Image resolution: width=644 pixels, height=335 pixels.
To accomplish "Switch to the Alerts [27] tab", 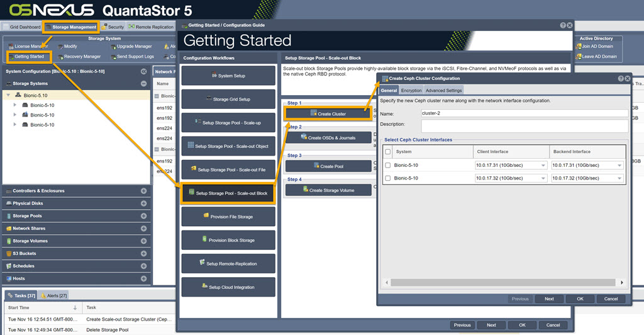I will (54, 295).
